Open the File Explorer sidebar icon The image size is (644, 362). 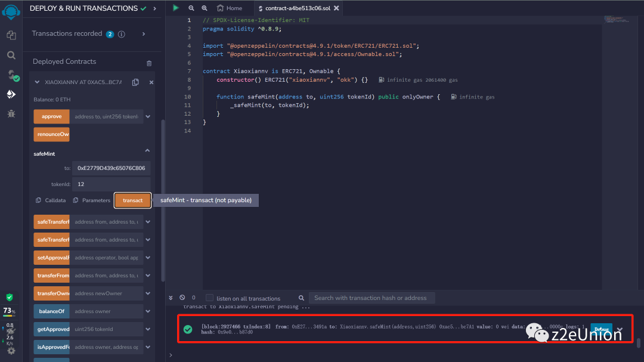point(11,35)
